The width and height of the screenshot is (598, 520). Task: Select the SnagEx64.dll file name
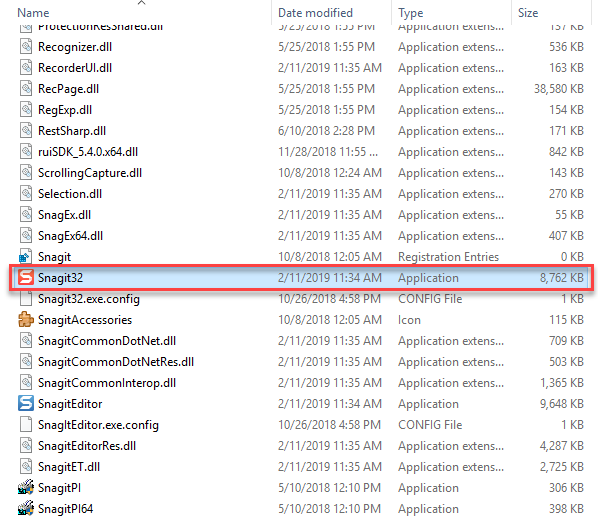71,236
